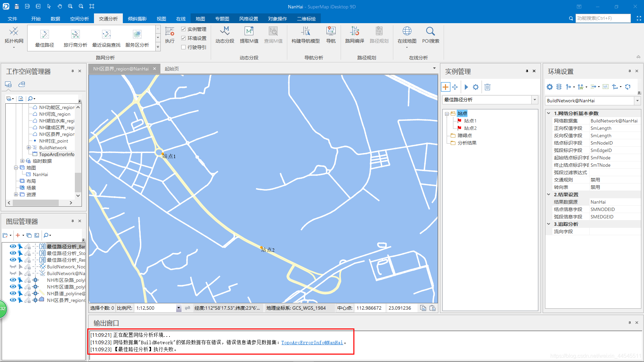Screen dimensions: 644x362
Task: Select the TopoArcErrorInfo dataset in workspace tree
Action: [x=57, y=154]
